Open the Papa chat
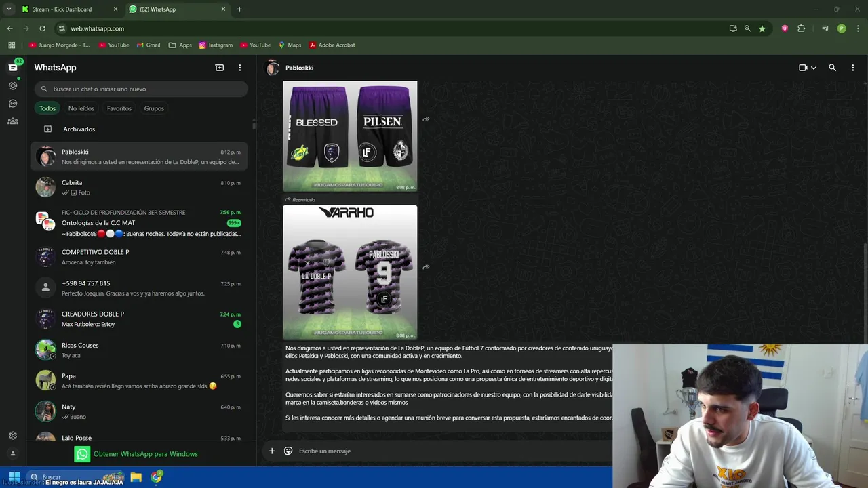The width and height of the screenshot is (868, 488). tap(139, 381)
